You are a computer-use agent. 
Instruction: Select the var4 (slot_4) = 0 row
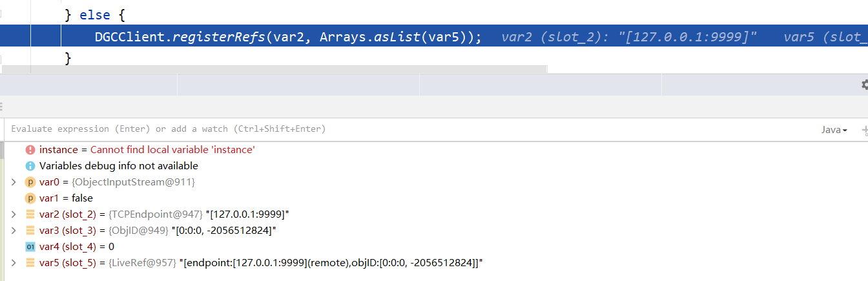434,247
